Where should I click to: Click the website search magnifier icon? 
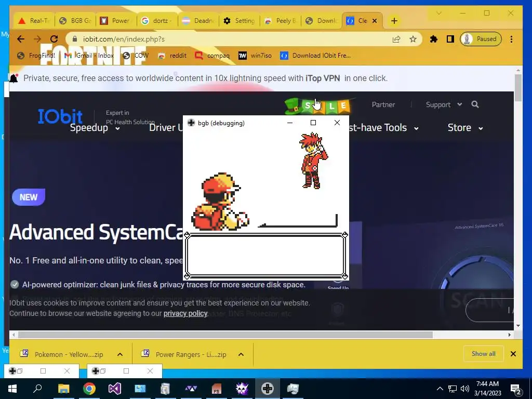475,104
